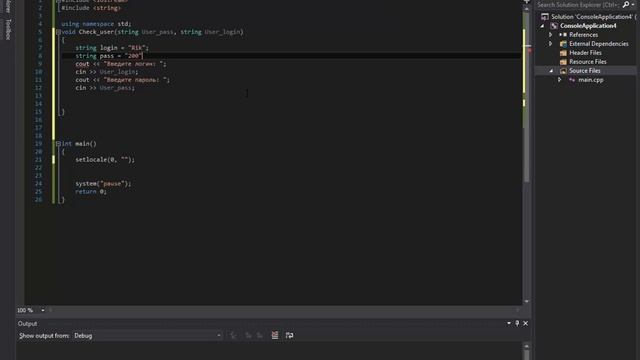Click on using namespace std line

click(96, 24)
